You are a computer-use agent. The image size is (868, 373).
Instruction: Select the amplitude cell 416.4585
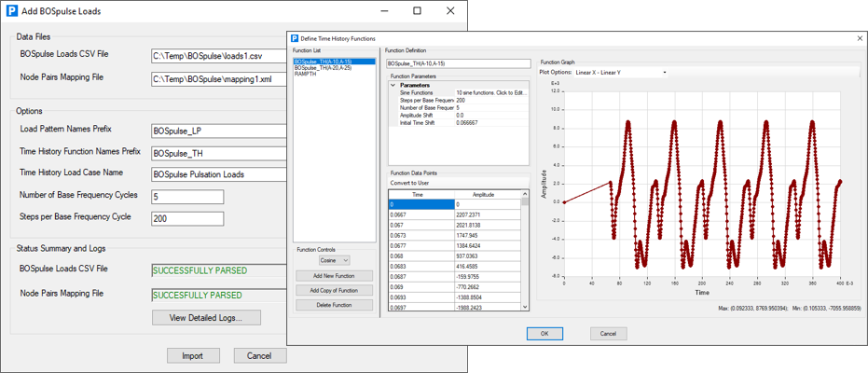(488, 266)
